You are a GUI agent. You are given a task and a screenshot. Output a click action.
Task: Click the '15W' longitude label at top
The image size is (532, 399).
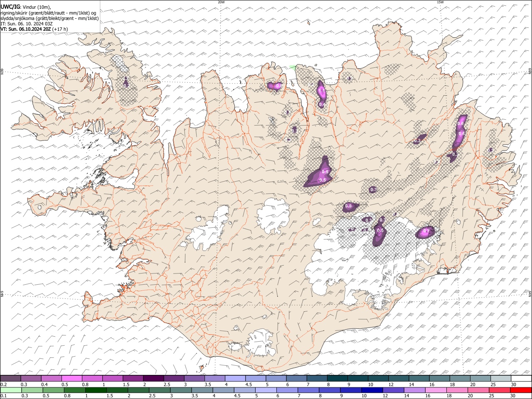(x=440, y=2)
